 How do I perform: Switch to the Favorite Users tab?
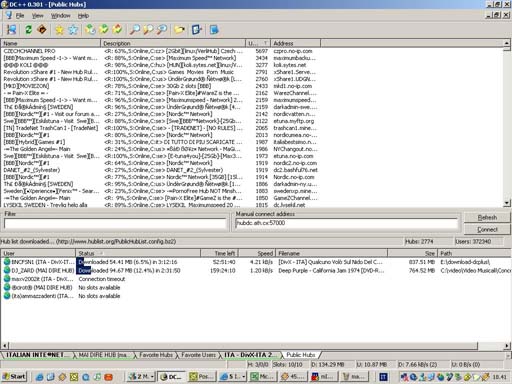198,355
